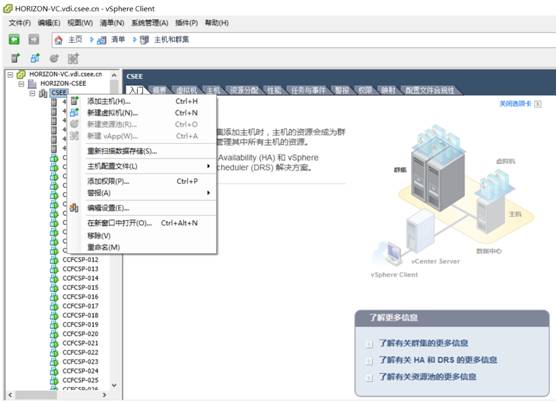Image resolution: width=558 pixels, height=403 pixels.
Task: Select CCFCSP-021 in the tree
Action: click(x=80, y=343)
